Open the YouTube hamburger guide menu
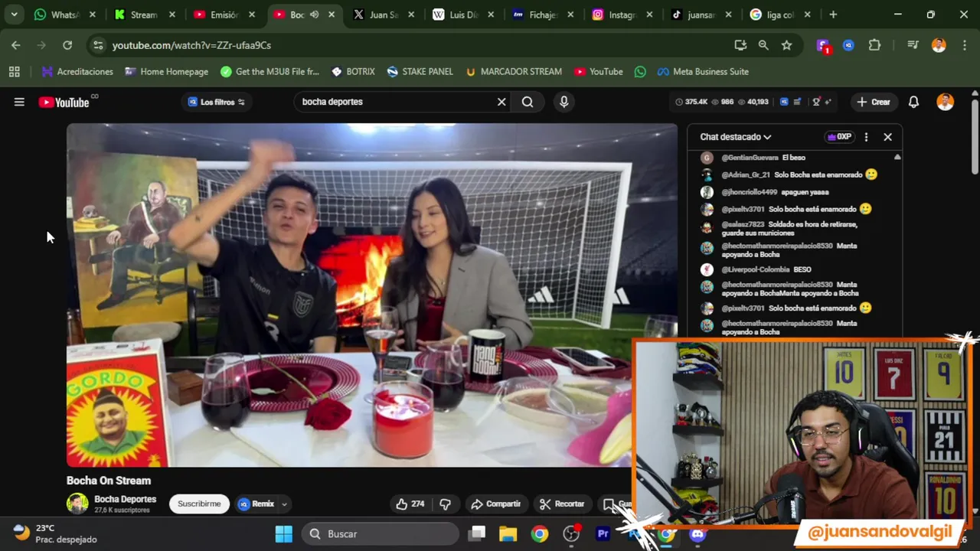 (x=19, y=102)
